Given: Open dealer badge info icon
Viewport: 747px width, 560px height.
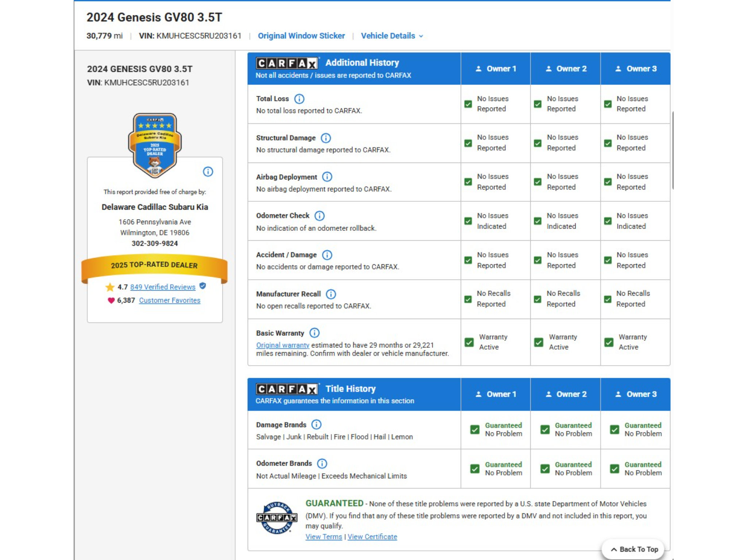Looking at the screenshot, I should coord(208,172).
